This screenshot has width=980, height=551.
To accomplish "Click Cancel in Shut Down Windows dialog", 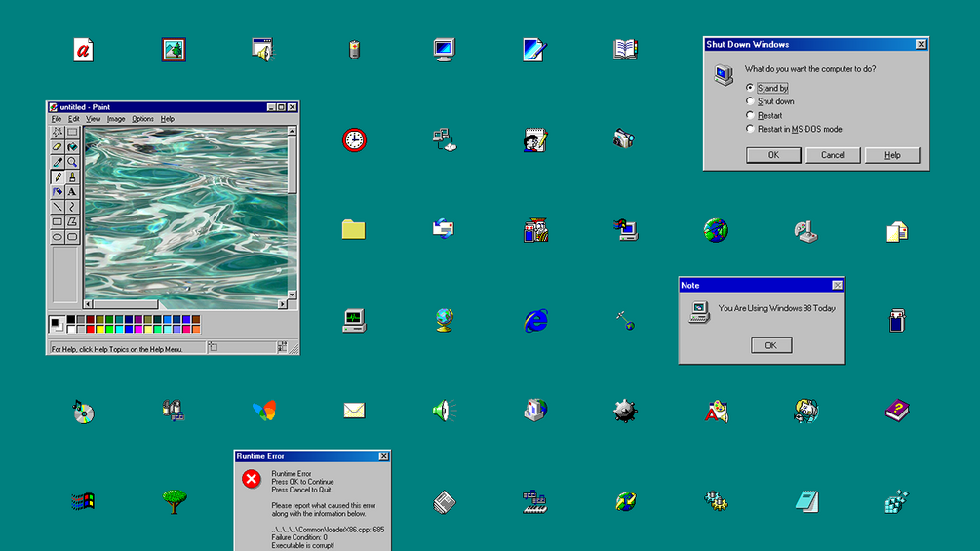I will [833, 155].
